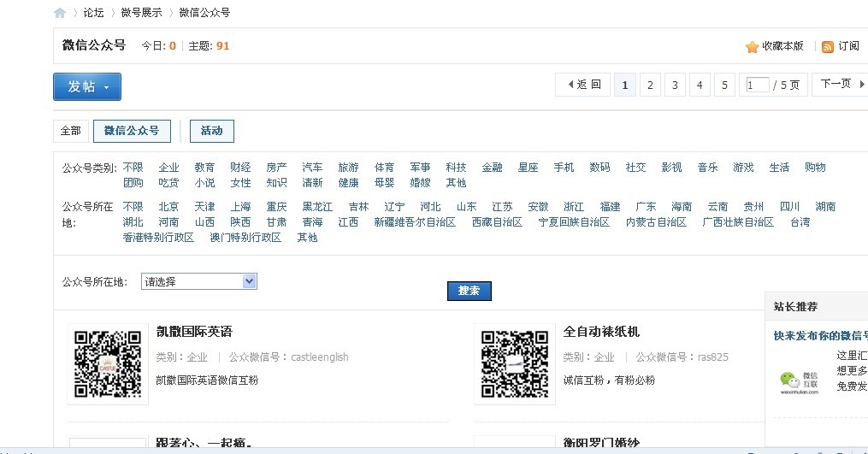Filter location by 西藏自治区
Image resolution: width=868 pixels, height=454 pixels.
click(x=497, y=222)
